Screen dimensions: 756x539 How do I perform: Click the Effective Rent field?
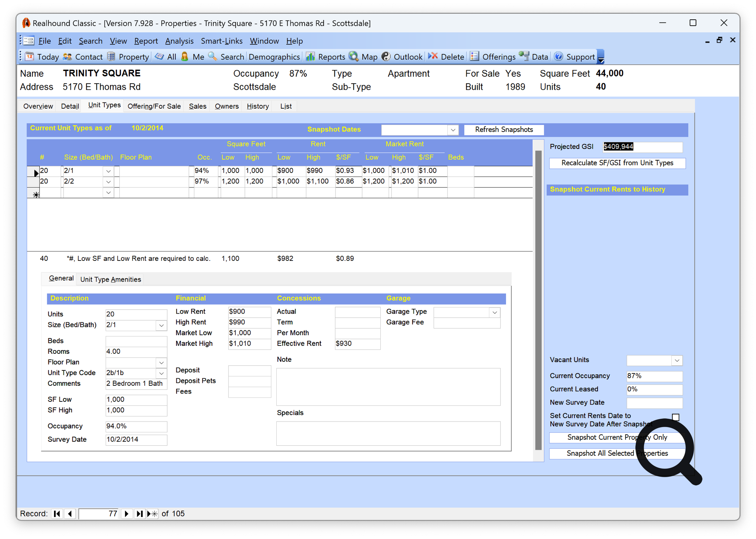tap(357, 344)
